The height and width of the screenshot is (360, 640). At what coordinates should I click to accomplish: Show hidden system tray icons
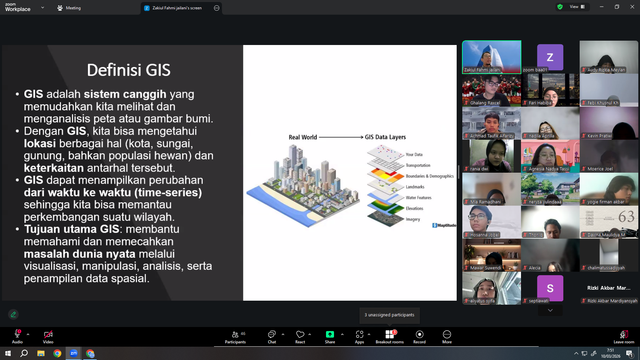[576, 353]
